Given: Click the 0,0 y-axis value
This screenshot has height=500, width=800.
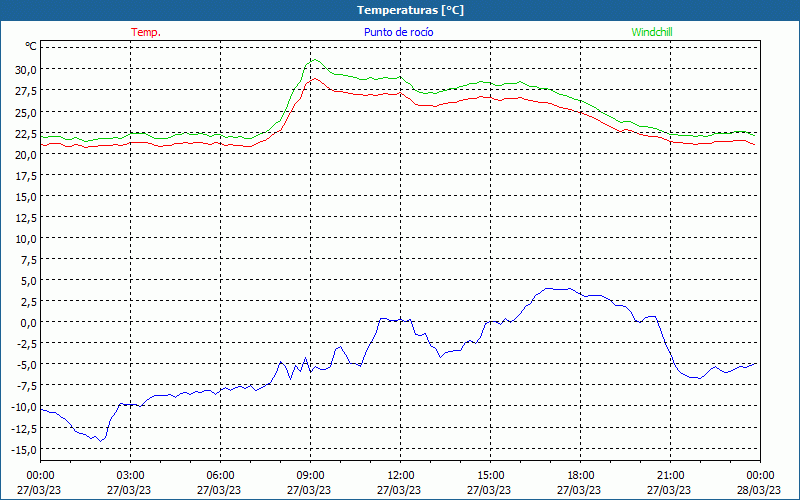Looking at the screenshot, I should pyautogui.click(x=28, y=323).
